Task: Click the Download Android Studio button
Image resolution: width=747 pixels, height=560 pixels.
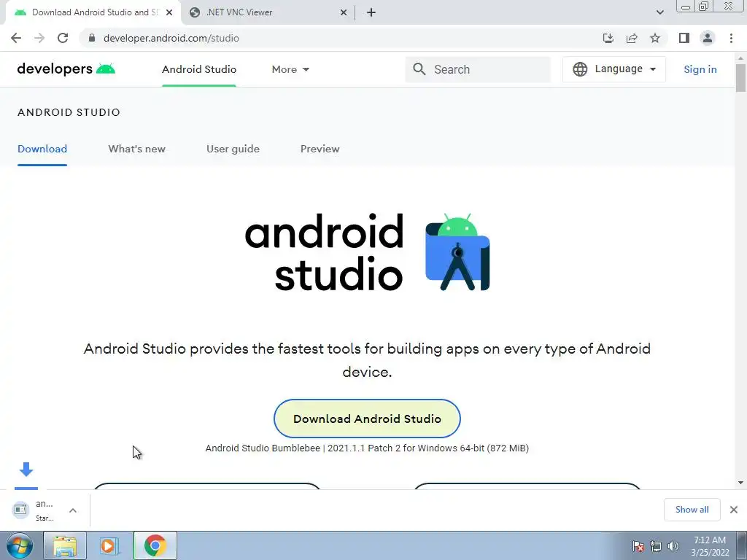Action: (368, 419)
